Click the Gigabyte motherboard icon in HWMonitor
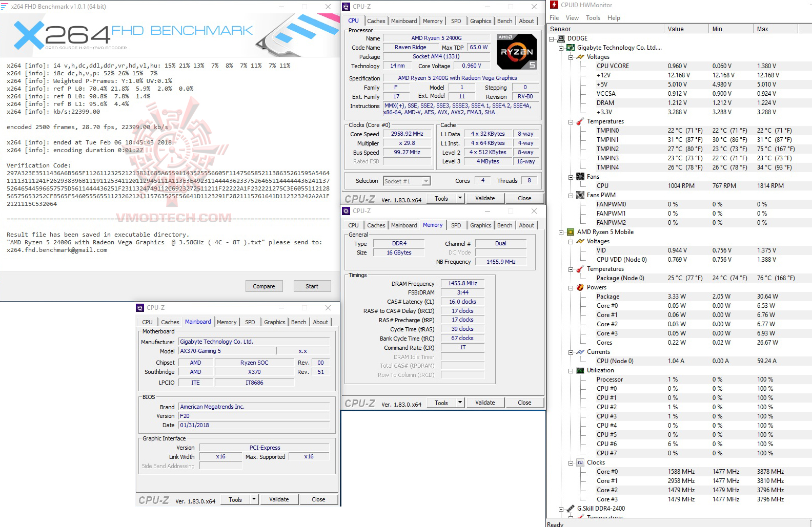The height and width of the screenshot is (527, 812). [570, 48]
